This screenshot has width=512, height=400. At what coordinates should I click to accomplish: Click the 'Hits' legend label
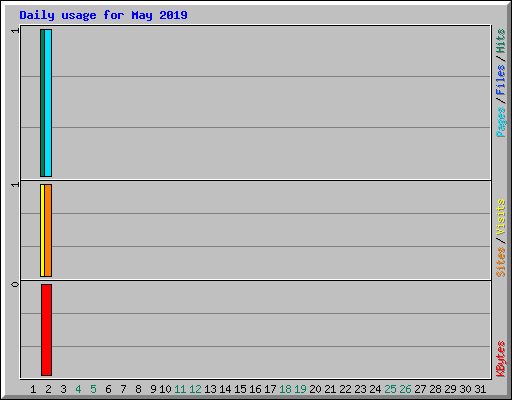[x=501, y=41]
